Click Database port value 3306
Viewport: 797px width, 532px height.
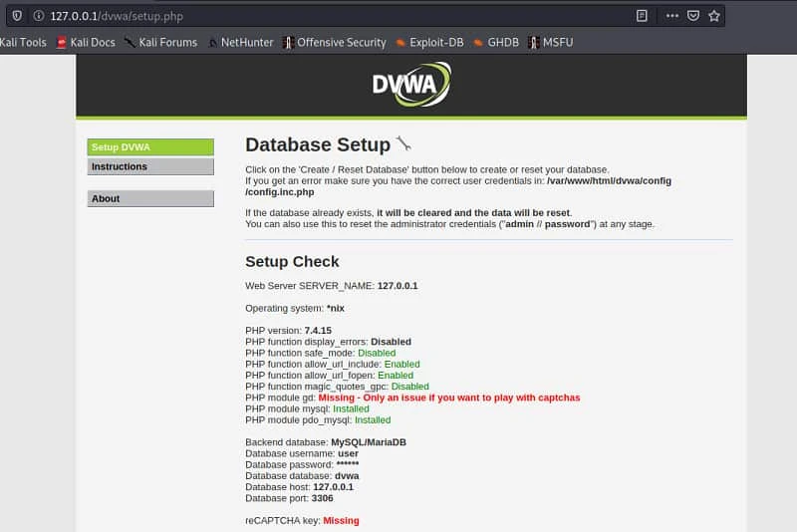pyautogui.click(x=322, y=498)
